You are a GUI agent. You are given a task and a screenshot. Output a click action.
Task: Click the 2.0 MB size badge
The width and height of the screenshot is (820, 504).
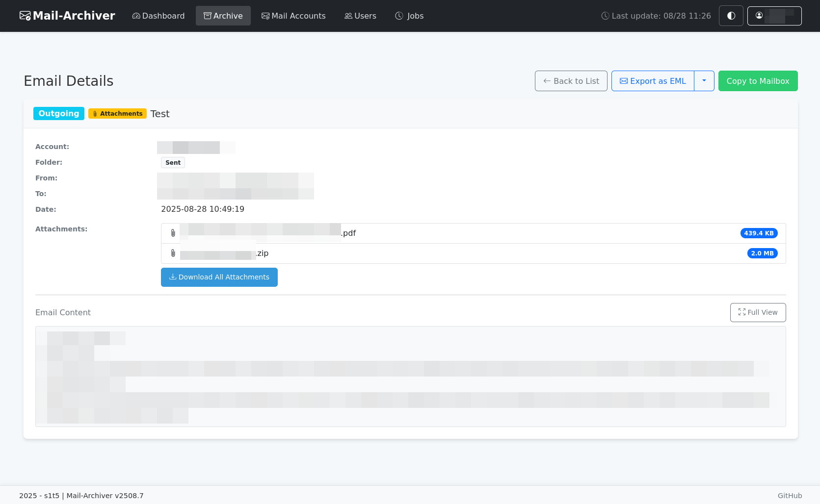pyautogui.click(x=762, y=253)
